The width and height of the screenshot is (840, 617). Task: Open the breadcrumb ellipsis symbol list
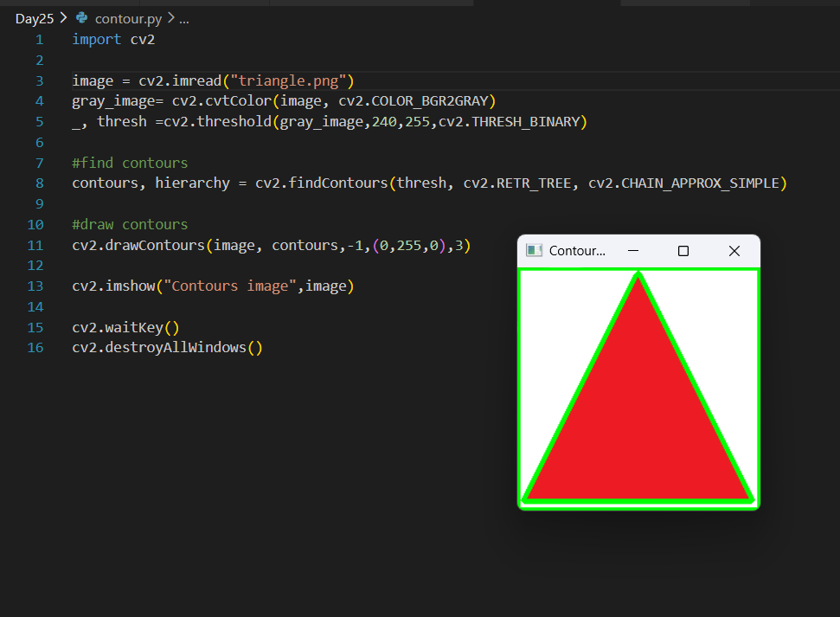pyautogui.click(x=184, y=20)
